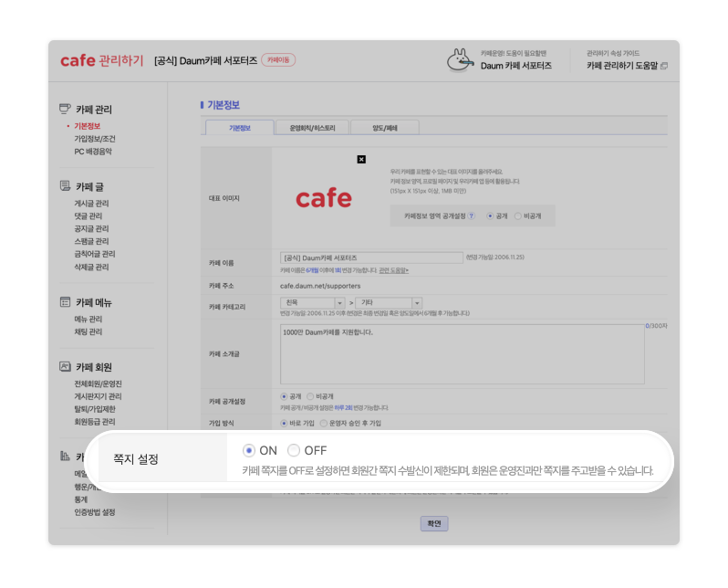Choose 바로 가입 join method
This screenshot has height=588, width=728.
284,423
